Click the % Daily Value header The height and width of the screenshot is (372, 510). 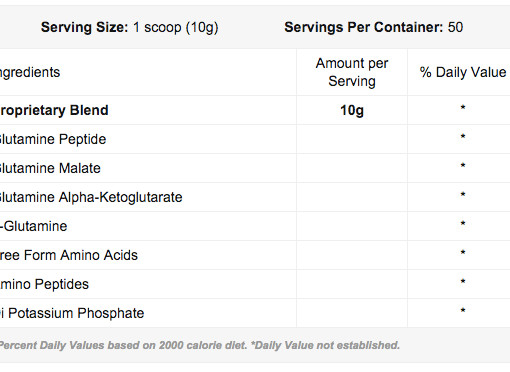tap(463, 72)
